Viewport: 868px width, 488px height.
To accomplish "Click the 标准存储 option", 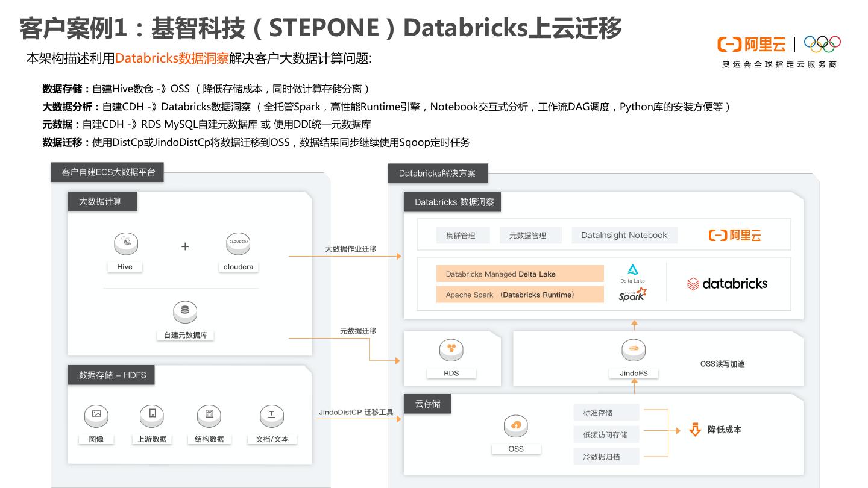I will 606,413.
